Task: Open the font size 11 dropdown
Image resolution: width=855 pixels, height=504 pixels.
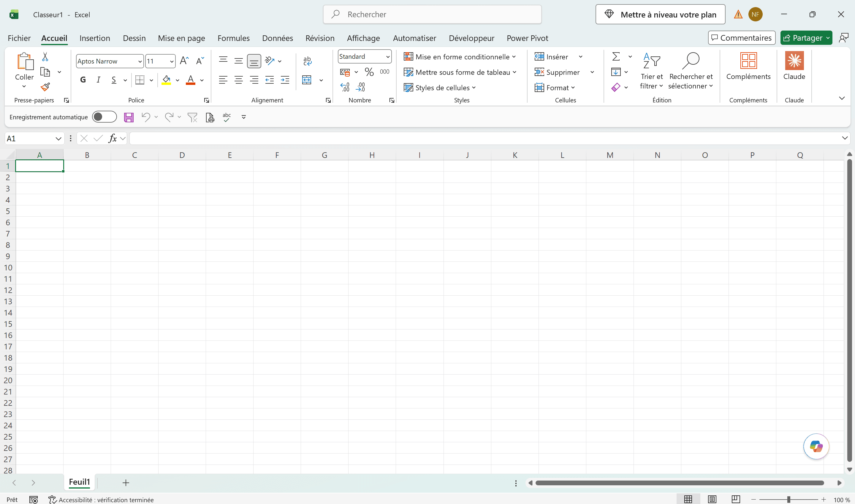Action: pyautogui.click(x=172, y=61)
